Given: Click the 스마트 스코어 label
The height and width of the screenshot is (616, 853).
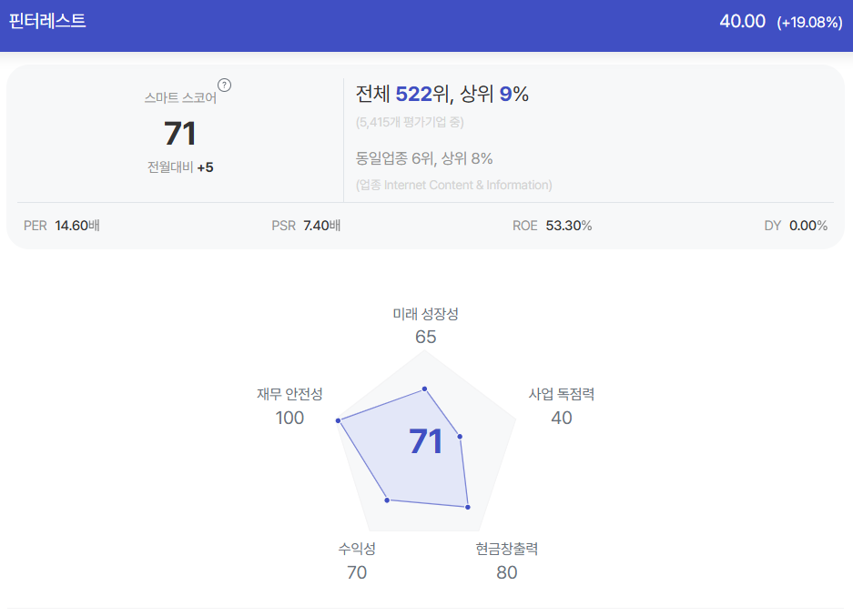Looking at the screenshot, I should tap(180, 98).
